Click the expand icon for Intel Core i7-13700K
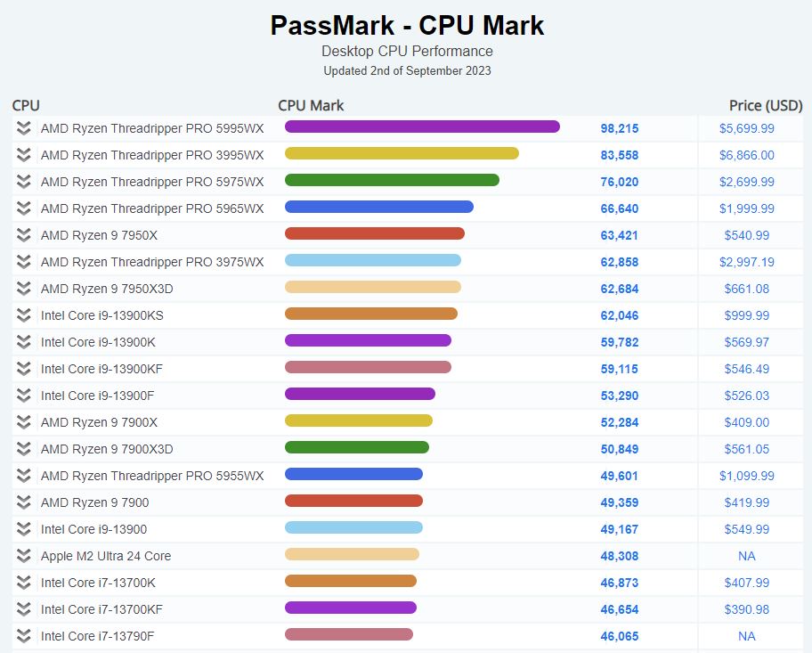Image resolution: width=812 pixels, height=653 pixels. 23,583
